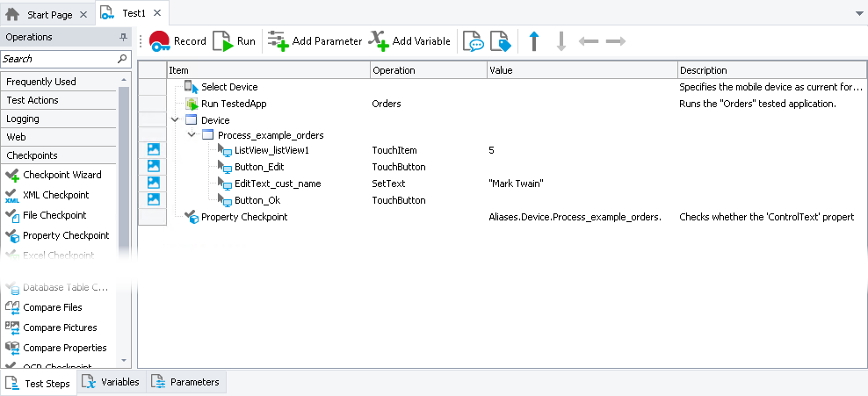868x396 pixels.
Task: Select the Compare Pictures operation
Action: (51, 328)
